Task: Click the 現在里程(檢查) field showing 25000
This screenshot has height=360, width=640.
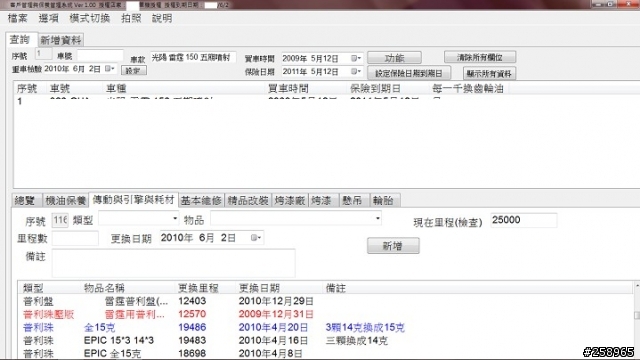Action: point(523,220)
